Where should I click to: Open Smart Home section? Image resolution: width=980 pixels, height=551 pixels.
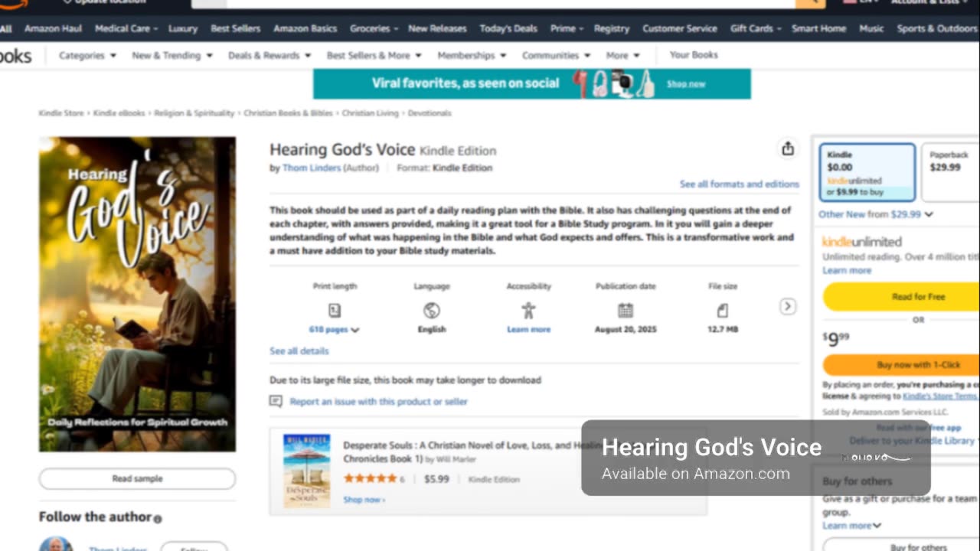coord(818,28)
